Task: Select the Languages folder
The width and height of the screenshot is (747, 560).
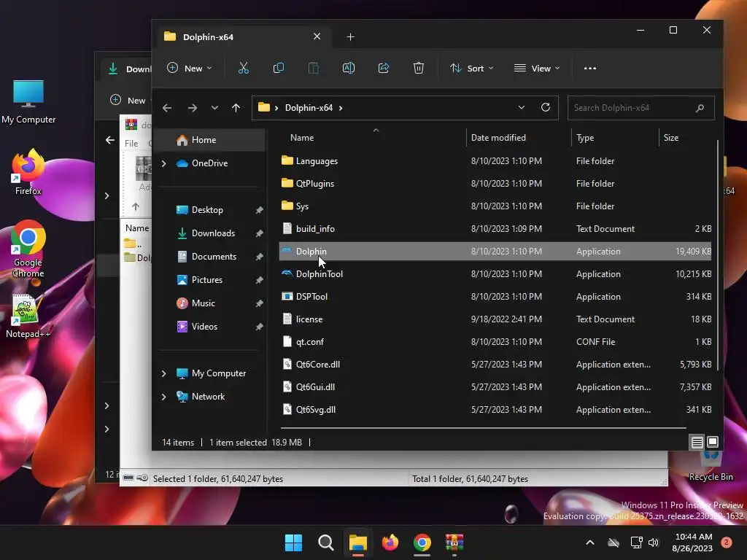Action: pyautogui.click(x=495, y=161)
